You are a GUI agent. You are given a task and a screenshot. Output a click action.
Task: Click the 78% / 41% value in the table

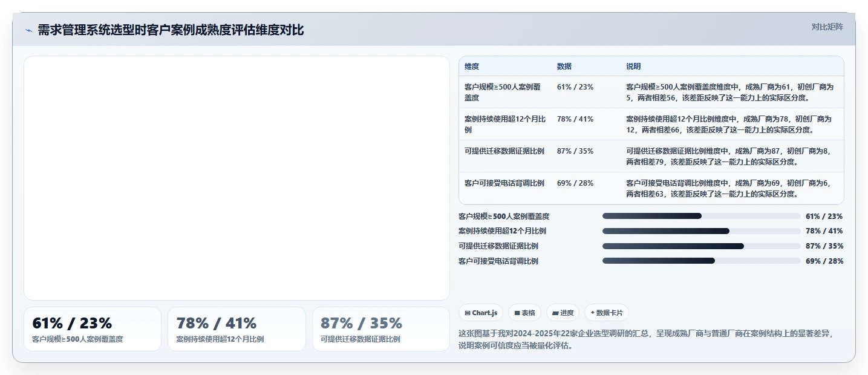pyautogui.click(x=575, y=119)
